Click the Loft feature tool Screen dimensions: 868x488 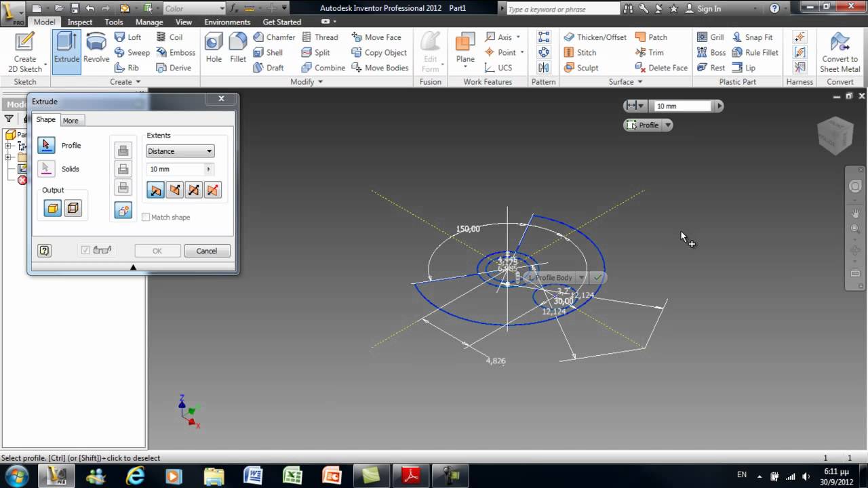(127, 37)
